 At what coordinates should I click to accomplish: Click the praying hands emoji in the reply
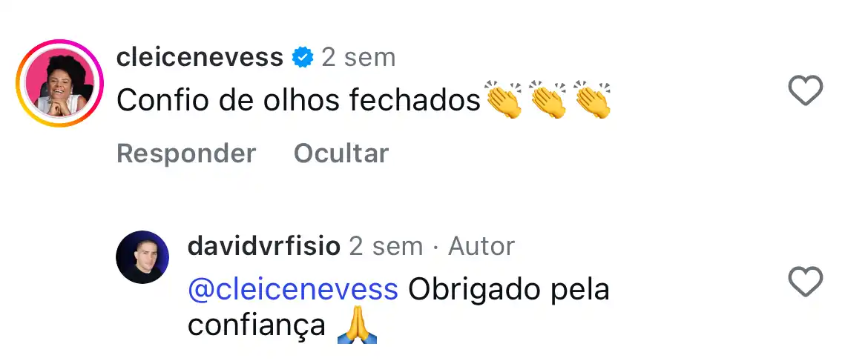pos(357,327)
